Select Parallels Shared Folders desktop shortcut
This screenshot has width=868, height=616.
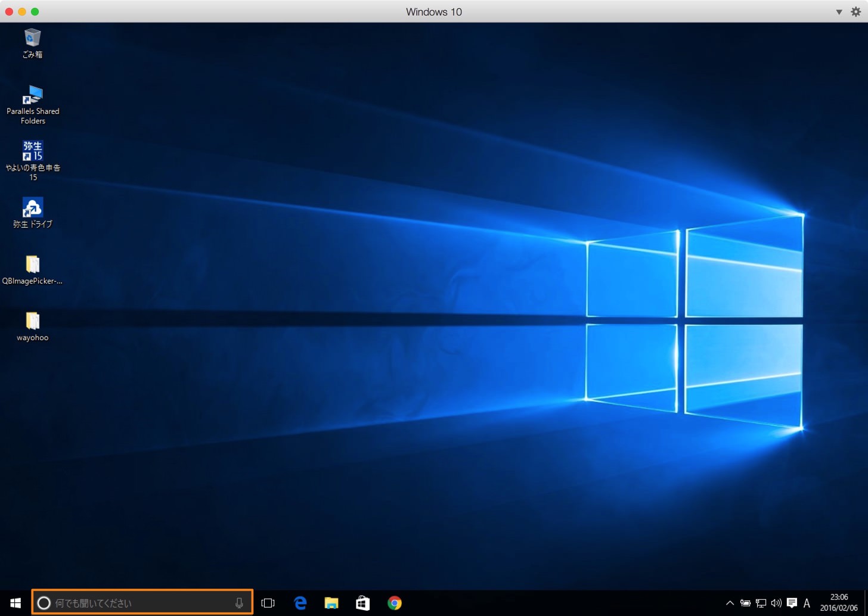[32, 104]
